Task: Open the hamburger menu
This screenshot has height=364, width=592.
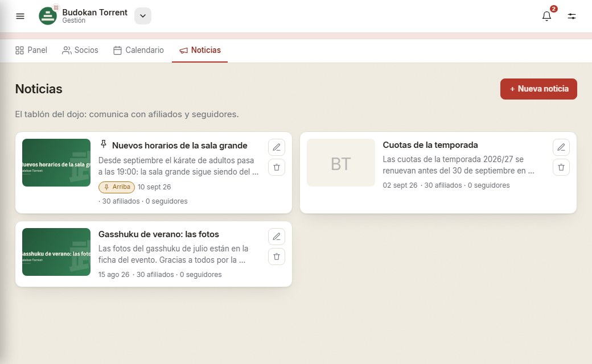Action: 20,16
